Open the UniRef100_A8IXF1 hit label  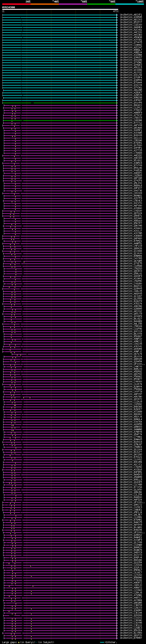pyautogui.click(x=131, y=15)
